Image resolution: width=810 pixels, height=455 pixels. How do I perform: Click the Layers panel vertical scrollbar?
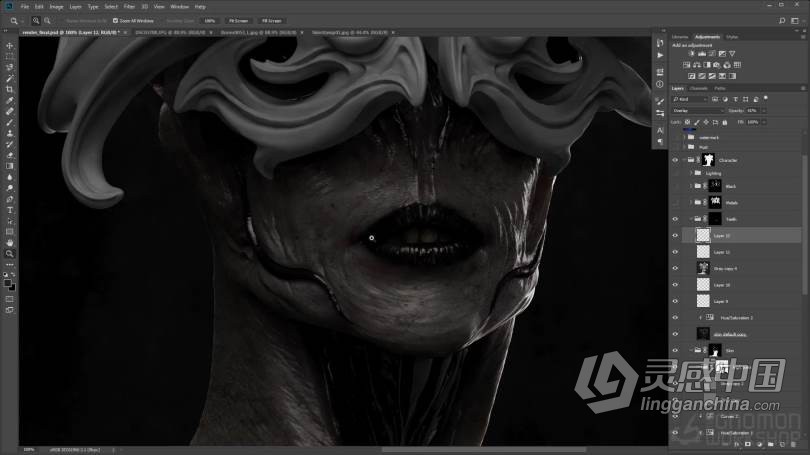804,227
